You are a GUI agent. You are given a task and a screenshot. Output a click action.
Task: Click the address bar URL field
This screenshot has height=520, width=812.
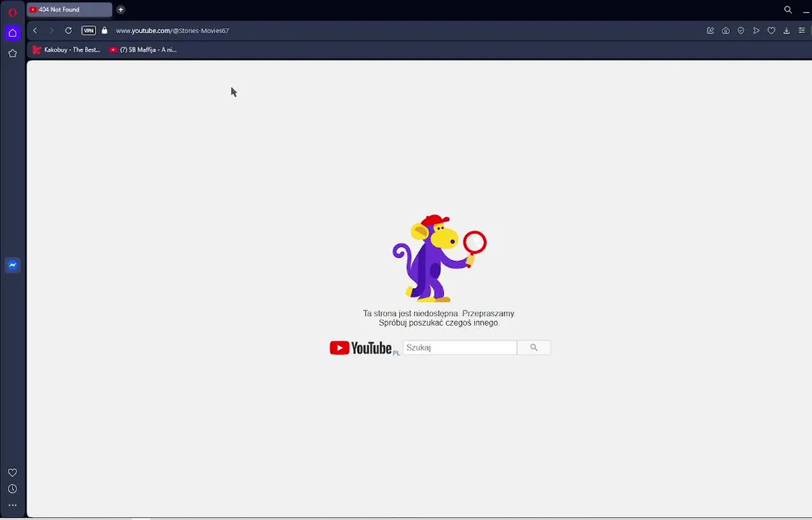click(x=173, y=30)
